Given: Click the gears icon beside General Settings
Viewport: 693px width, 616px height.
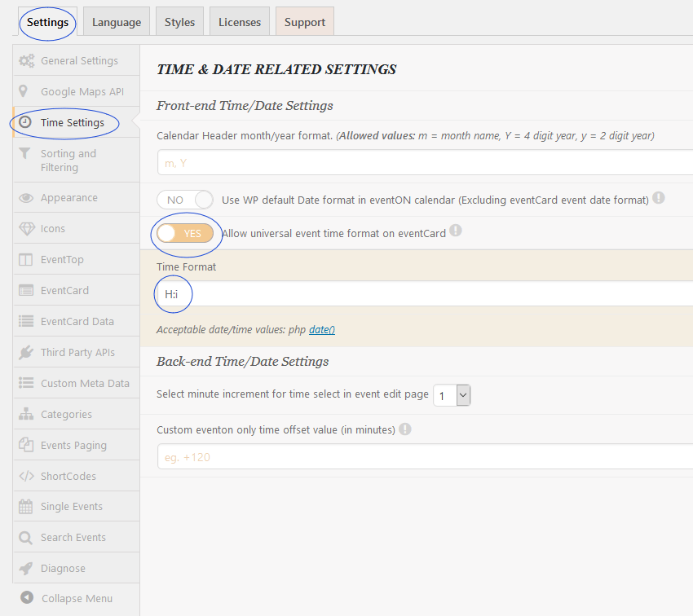Looking at the screenshot, I should [x=26, y=61].
